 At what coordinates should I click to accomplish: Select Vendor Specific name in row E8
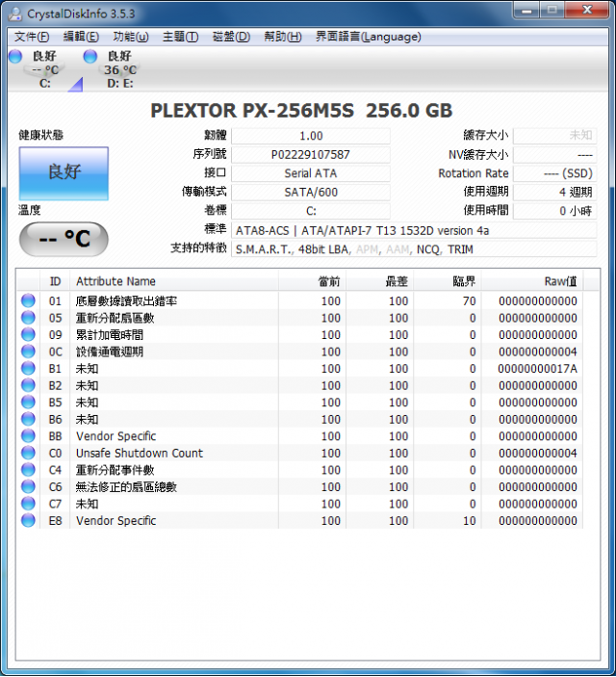point(115,521)
